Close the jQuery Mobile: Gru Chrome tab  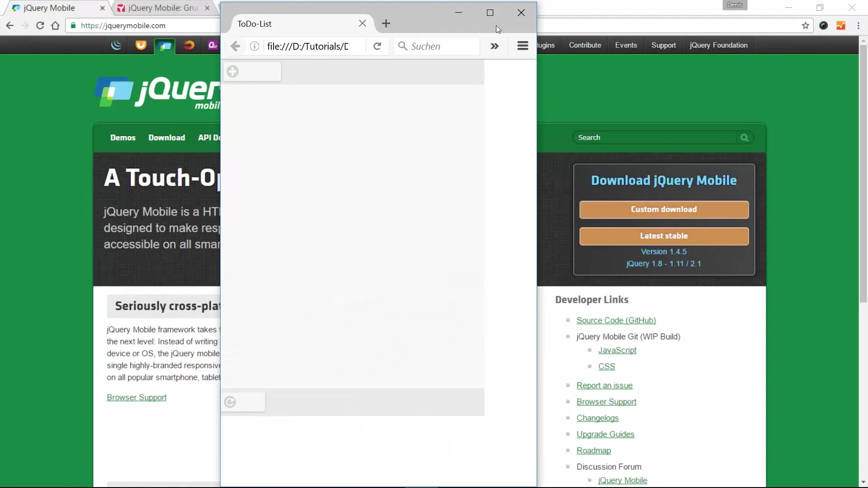(x=207, y=8)
